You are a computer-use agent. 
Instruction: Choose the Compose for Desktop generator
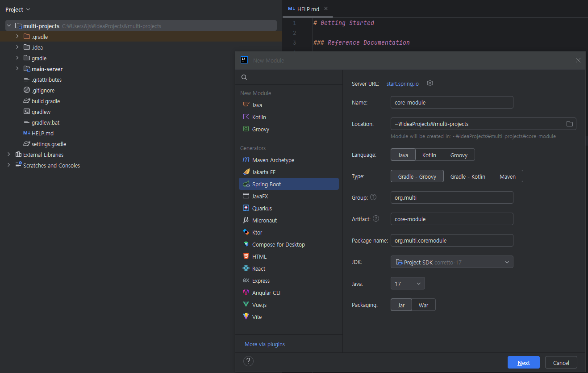[x=289, y=244]
